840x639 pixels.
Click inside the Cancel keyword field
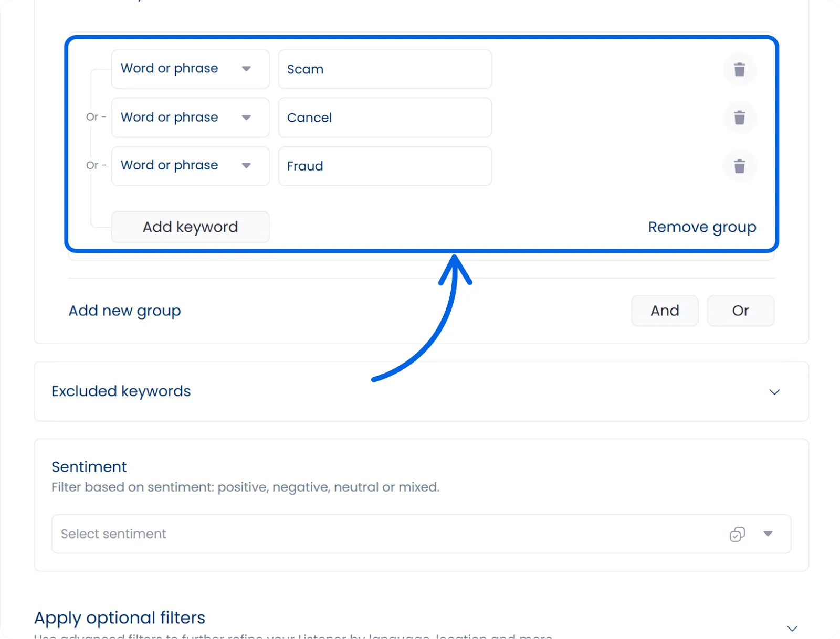[385, 118]
